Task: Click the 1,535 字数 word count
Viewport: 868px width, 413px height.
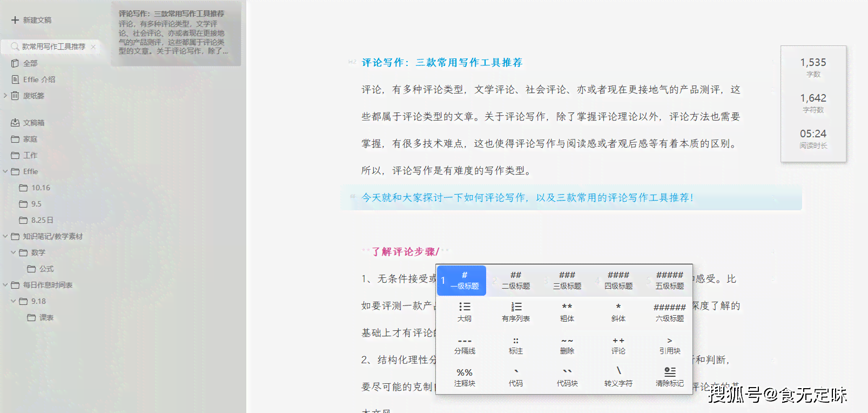Action: coord(813,67)
